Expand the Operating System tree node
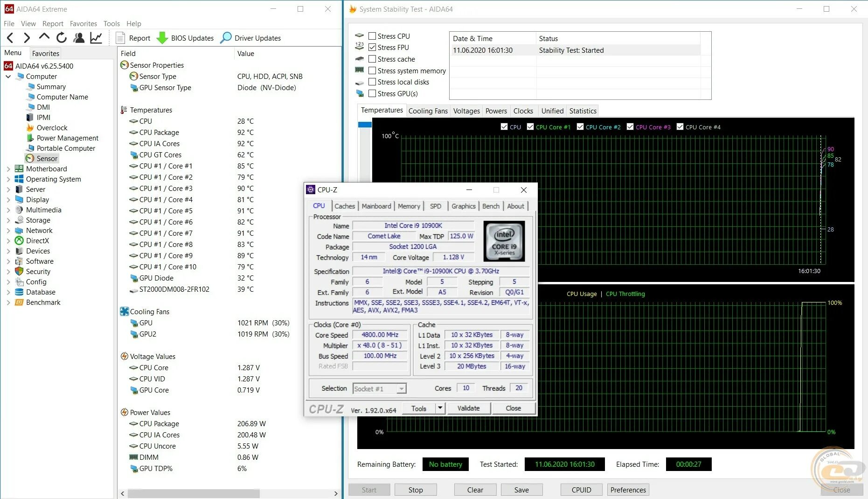Image resolution: width=868 pixels, height=499 pixels. (8, 179)
